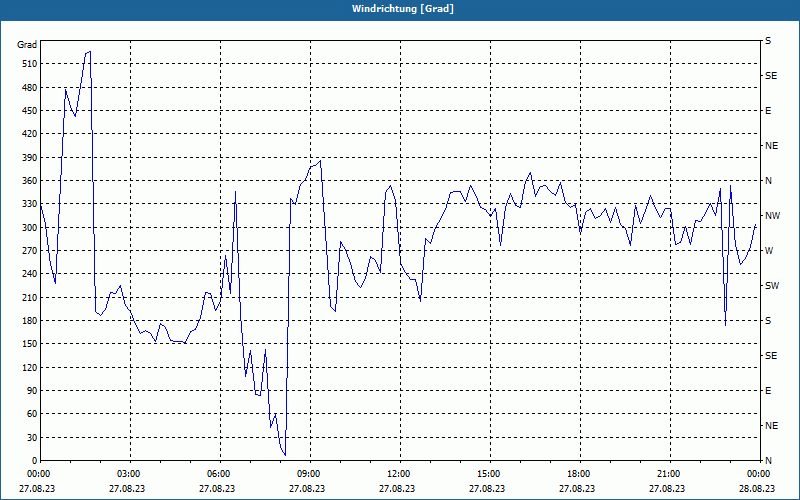The height and width of the screenshot is (500, 800).
Task: Click the E compass label beside the 90 gridline
Action: click(x=768, y=391)
